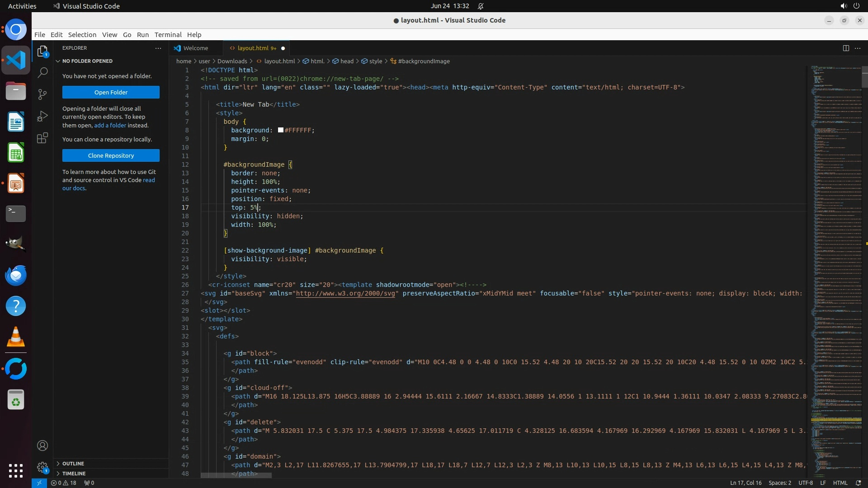The width and height of the screenshot is (868, 488).
Task: Click the Open Folder button
Action: tap(111, 92)
